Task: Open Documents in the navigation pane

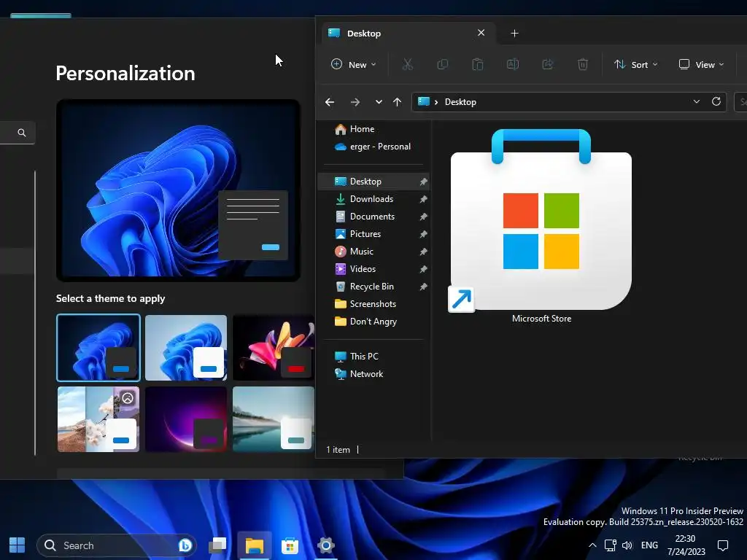Action: [373, 217]
